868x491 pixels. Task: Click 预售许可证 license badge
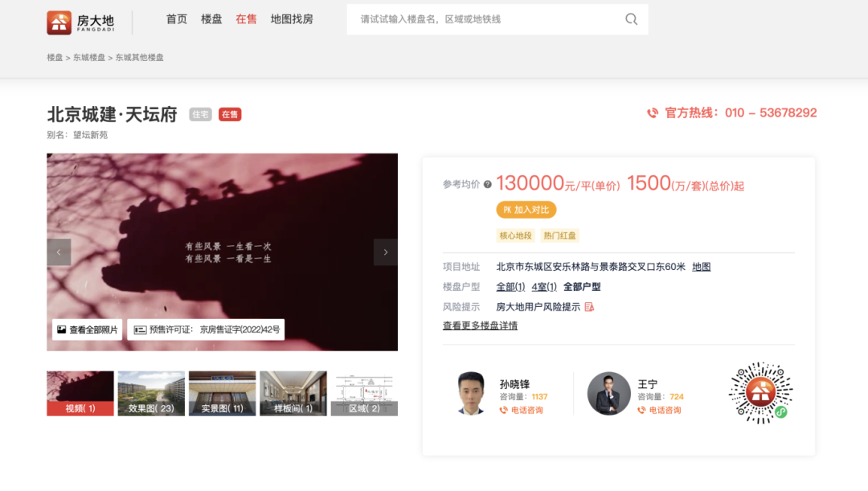pyautogui.click(x=206, y=329)
